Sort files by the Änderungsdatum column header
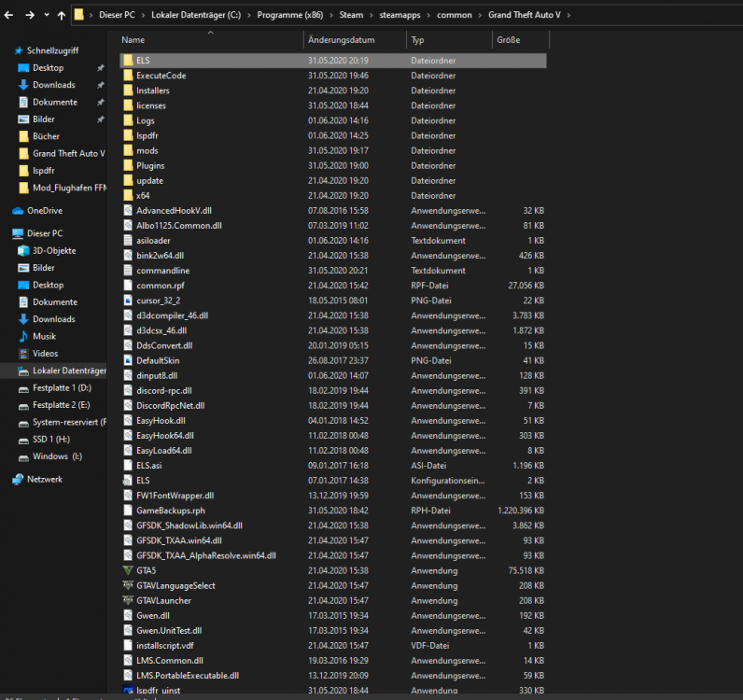Image resolution: width=743 pixels, height=700 pixels. click(x=342, y=40)
